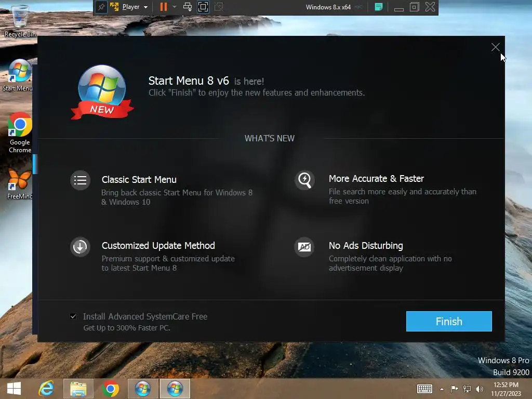
Task: Click the active Start Menu 8 taskbar icon
Action: pyautogui.click(x=175, y=389)
